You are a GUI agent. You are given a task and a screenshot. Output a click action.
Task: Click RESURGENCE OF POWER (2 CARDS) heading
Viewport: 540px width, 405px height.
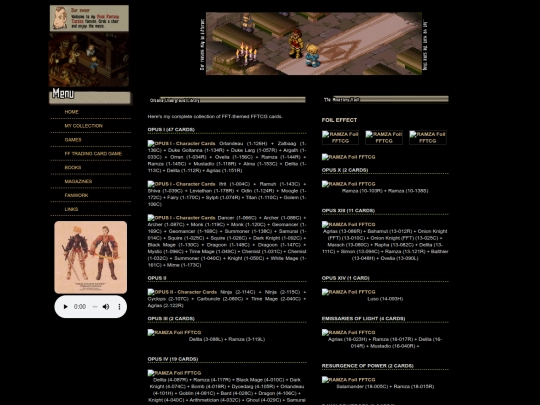tap(367, 366)
